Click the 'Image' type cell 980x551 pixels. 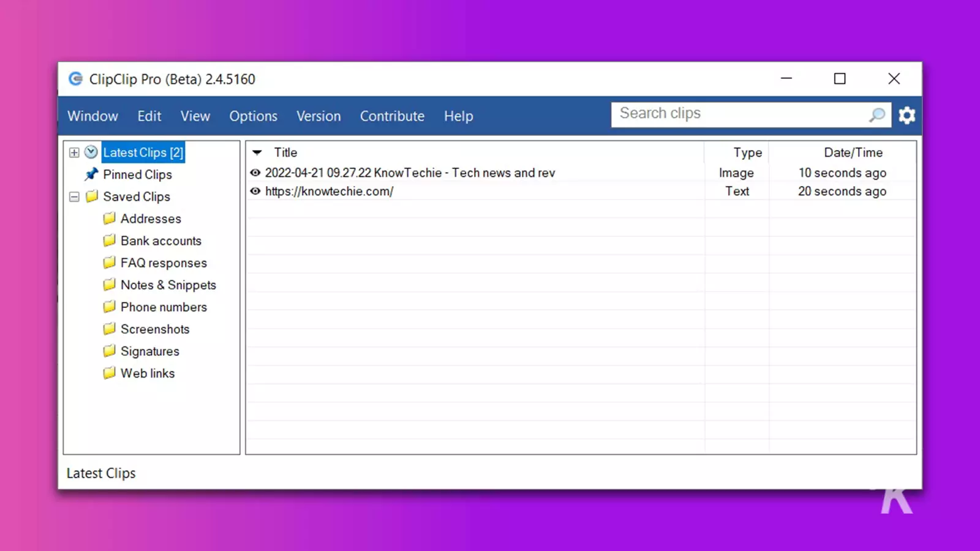(x=736, y=173)
